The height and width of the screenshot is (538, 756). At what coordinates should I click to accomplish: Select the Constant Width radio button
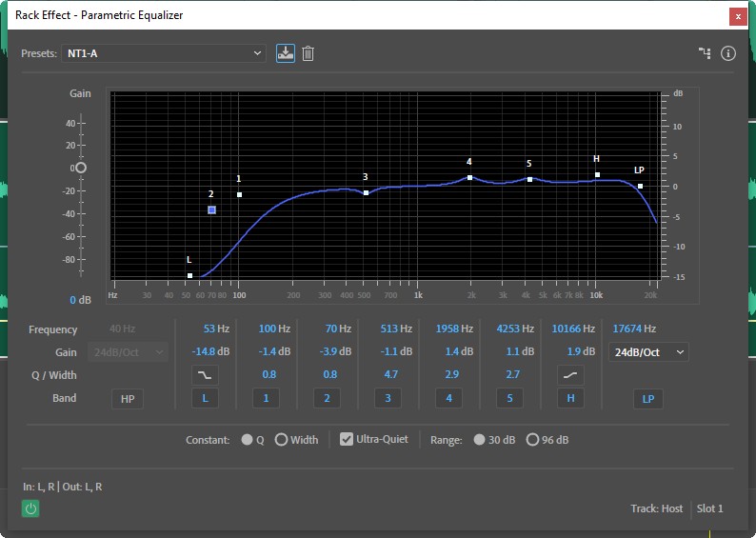pos(281,440)
